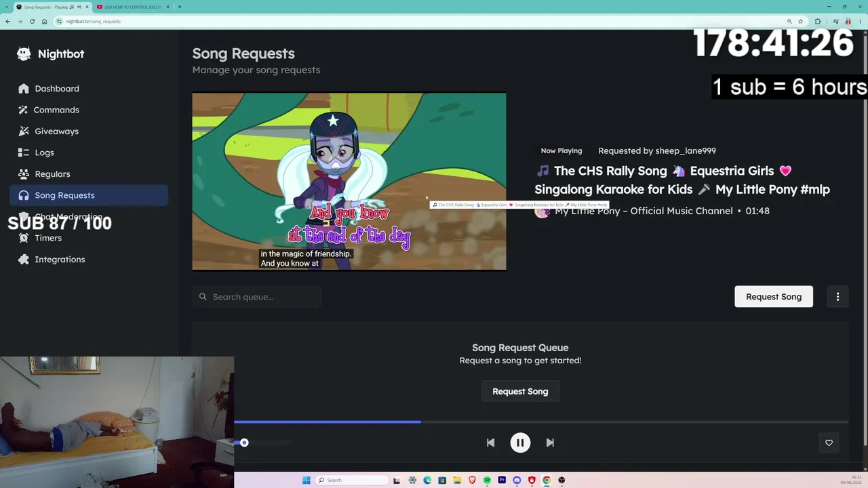Mute the Song Requests tab audio
The image size is (868, 488).
(x=79, y=7)
